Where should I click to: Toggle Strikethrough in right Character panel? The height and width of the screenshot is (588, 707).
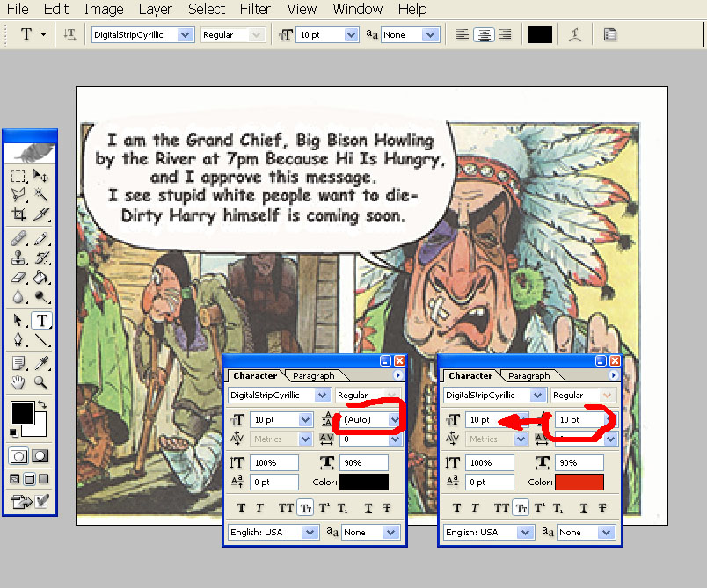pos(602,508)
